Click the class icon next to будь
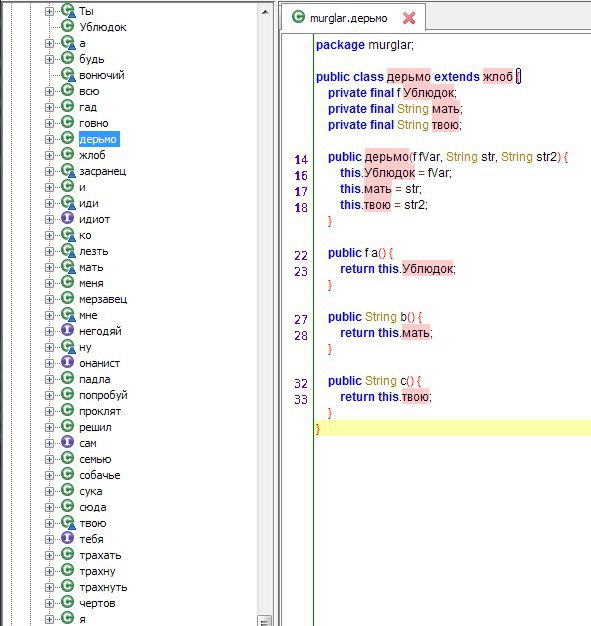Screen dimensions: 591x626 tap(67, 58)
